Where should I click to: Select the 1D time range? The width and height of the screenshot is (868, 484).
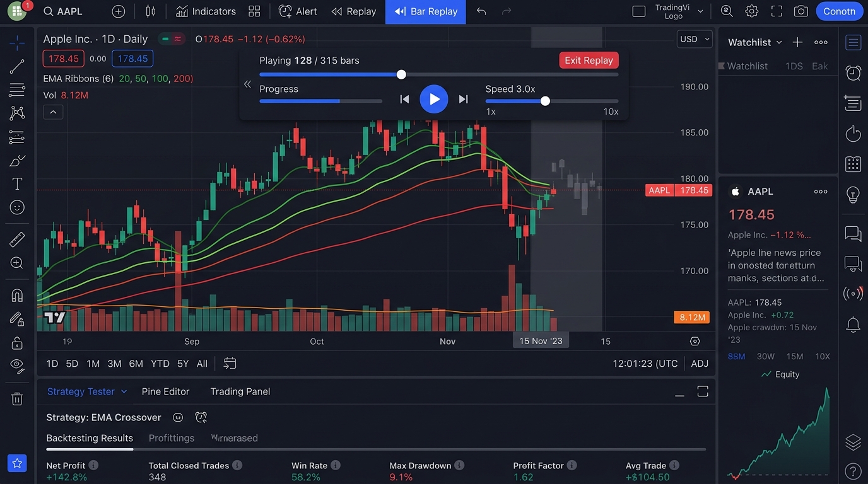coord(52,364)
